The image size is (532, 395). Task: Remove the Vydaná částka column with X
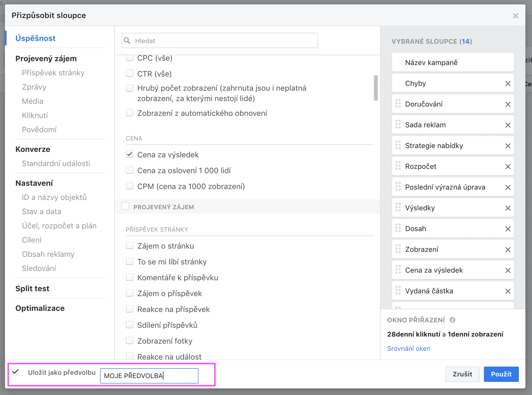pyautogui.click(x=508, y=291)
